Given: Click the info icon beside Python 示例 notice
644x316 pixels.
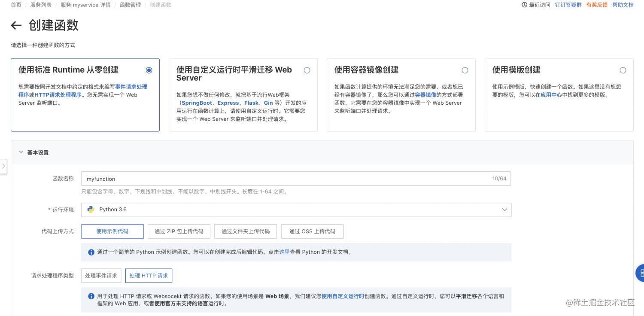Looking at the screenshot, I should tap(91, 252).
